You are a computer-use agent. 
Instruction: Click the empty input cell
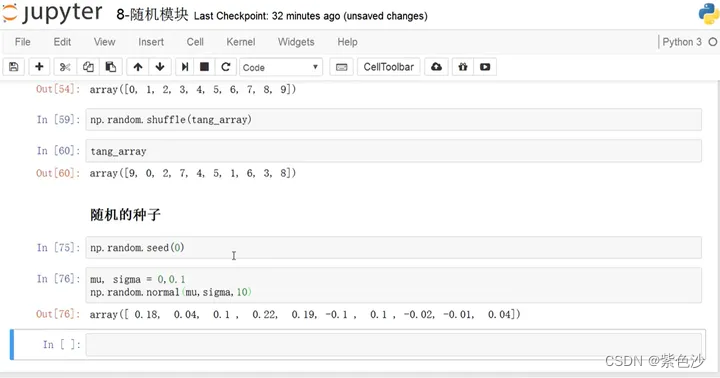tap(393, 344)
